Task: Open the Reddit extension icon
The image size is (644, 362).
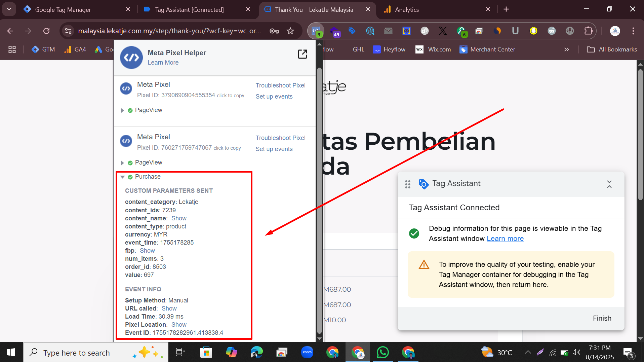Action: click(552, 31)
